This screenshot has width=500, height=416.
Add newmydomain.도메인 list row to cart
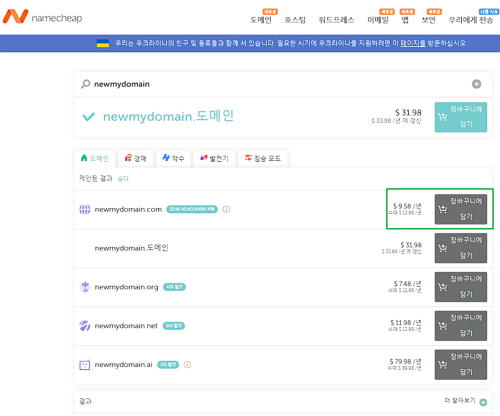[x=461, y=248]
